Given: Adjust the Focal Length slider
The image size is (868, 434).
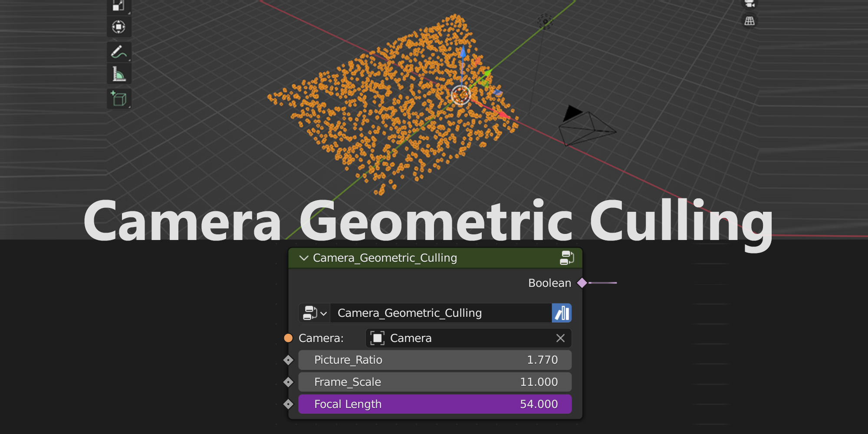Looking at the screenshot, I should 434,404.
